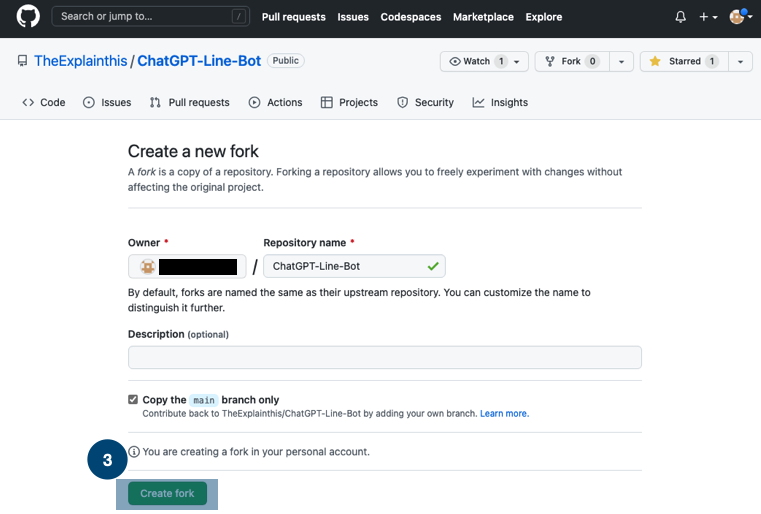This screenshot has width=761, height=514.
Task: Switch to the Projects tab
Action: pyautogui.click(x=349, y=102)
